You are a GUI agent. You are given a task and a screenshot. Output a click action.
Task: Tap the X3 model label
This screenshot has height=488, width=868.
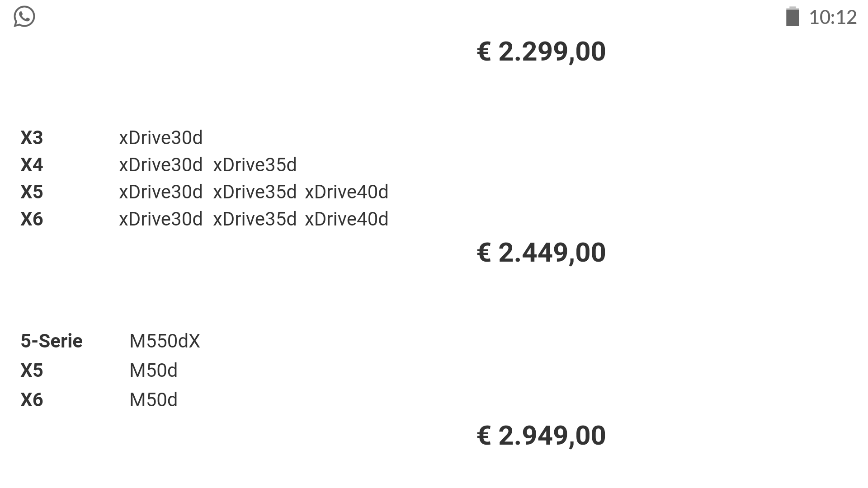32,138
